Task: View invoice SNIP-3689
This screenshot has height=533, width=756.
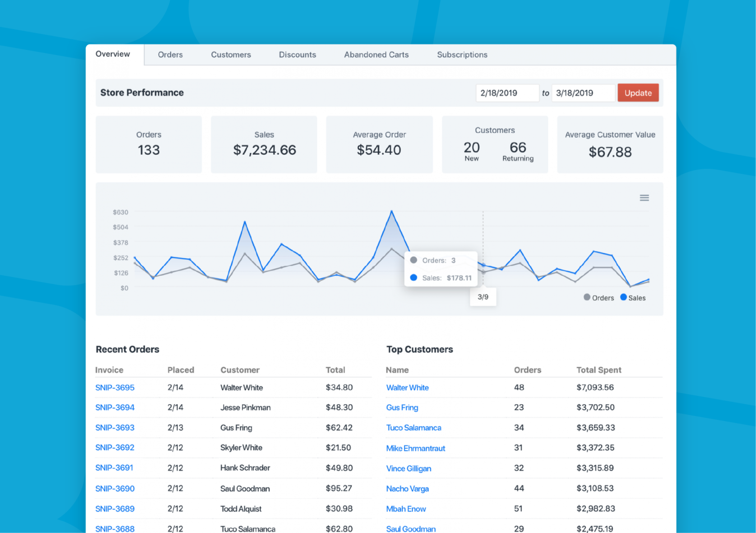Action: pyautogui.click(x=115, y=509)
